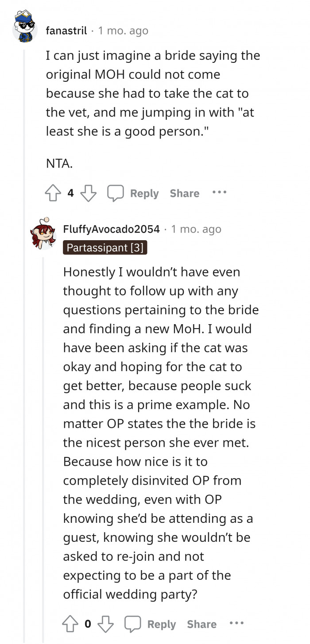Click the reply speech bubble under fanastril's comment
Image resolution: width=310 pixels, height=644 pixels.
(116, 193)
